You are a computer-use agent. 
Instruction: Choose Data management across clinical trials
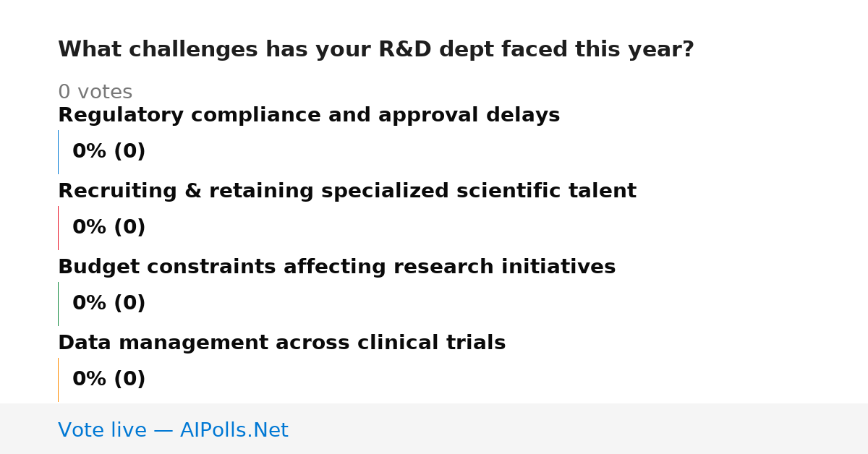tap(281, 343)
